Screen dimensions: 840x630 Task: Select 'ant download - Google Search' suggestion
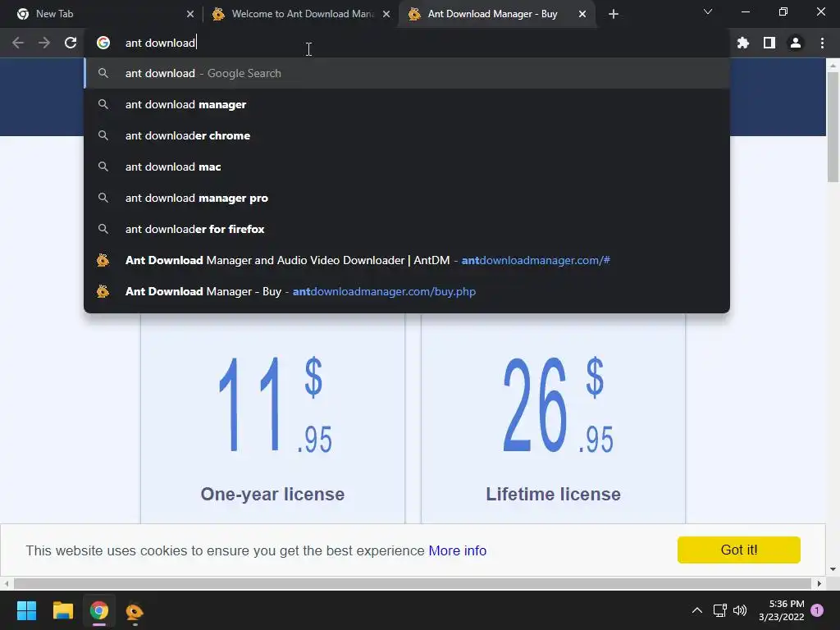click(x=407, y=73)
